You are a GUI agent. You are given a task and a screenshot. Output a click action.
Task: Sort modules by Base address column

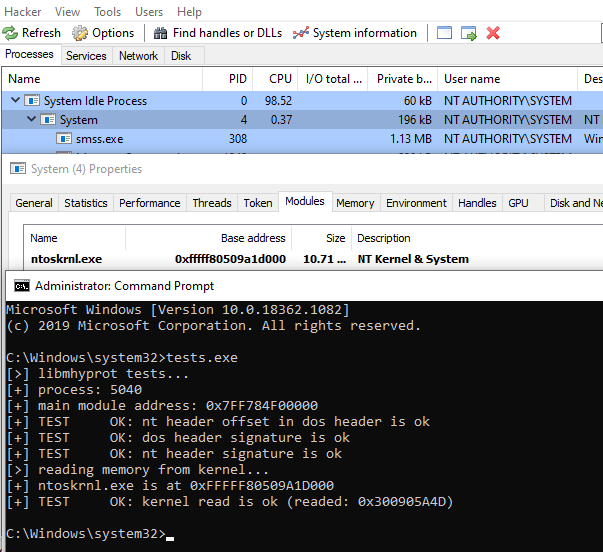point(209,238)
